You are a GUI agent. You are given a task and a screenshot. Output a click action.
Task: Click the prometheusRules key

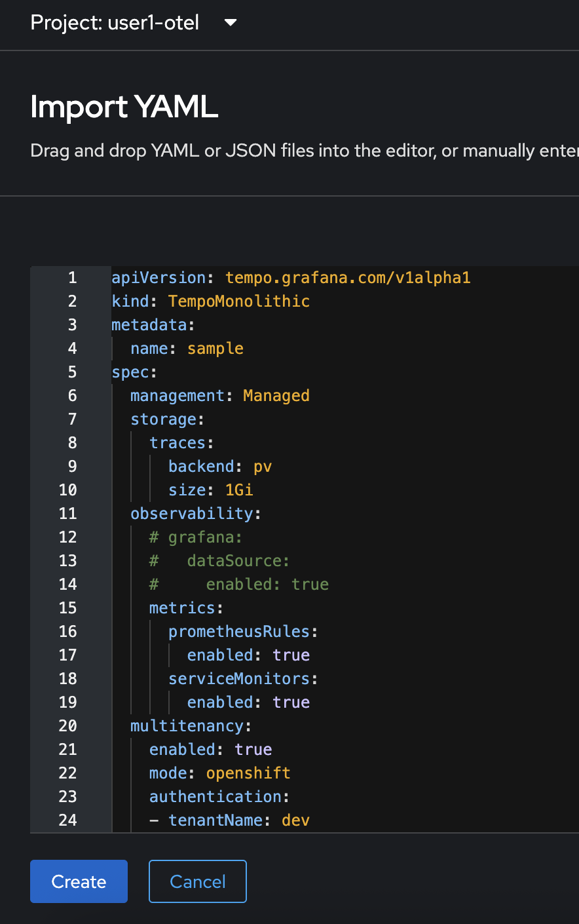pyautogui.click(x=239, y=632)
